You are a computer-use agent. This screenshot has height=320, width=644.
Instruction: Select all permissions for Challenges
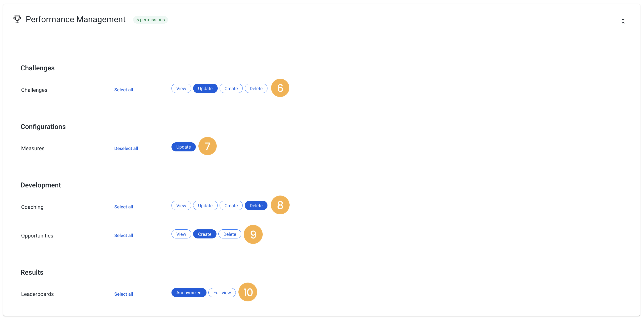(x=124, y=90)
